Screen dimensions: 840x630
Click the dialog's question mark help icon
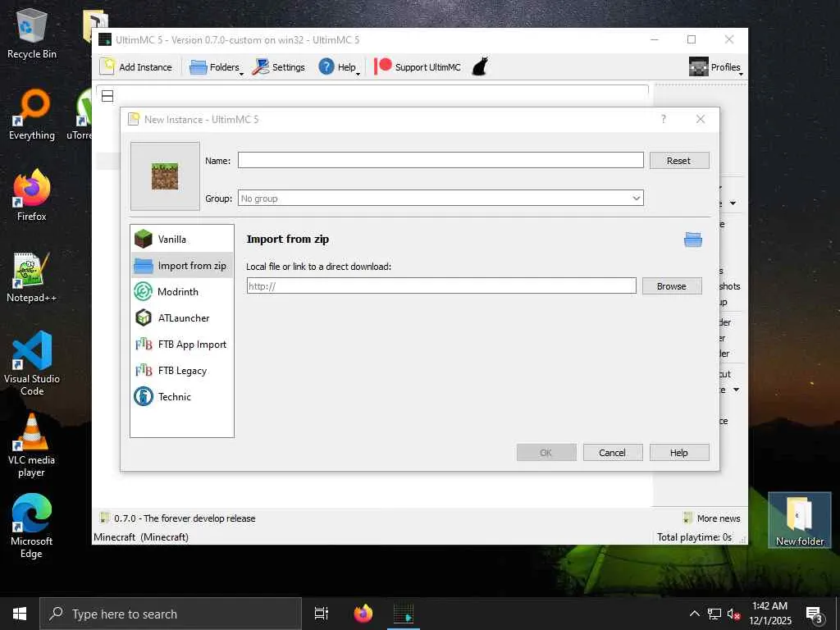[x=663, y=119]
